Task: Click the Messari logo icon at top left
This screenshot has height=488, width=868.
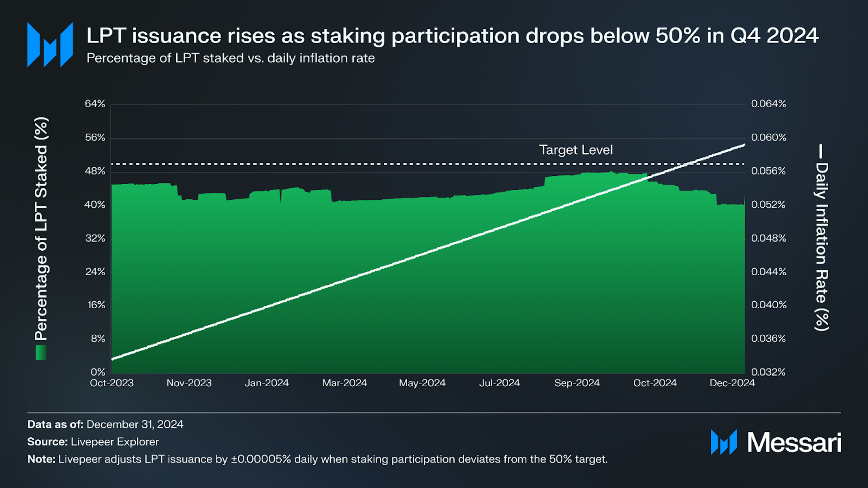Action: point(50,45)
